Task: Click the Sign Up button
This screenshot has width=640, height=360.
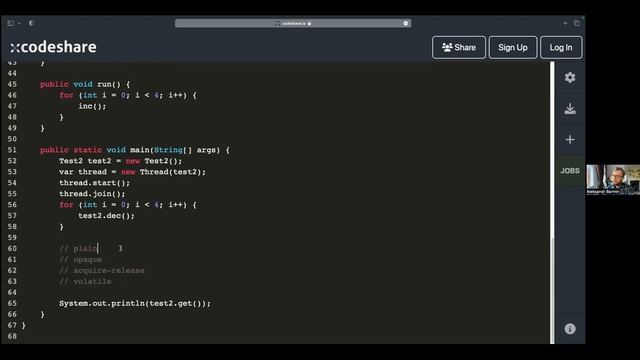Action: (x=513, y=47)
